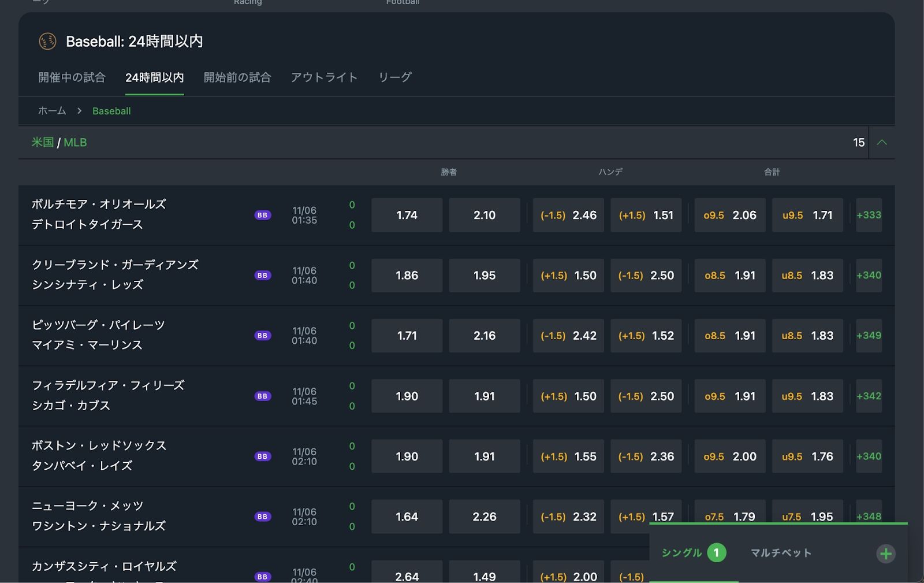This screenshot has width=924, height=583.
Task: Open the リーグ tab
Action: 395,77
